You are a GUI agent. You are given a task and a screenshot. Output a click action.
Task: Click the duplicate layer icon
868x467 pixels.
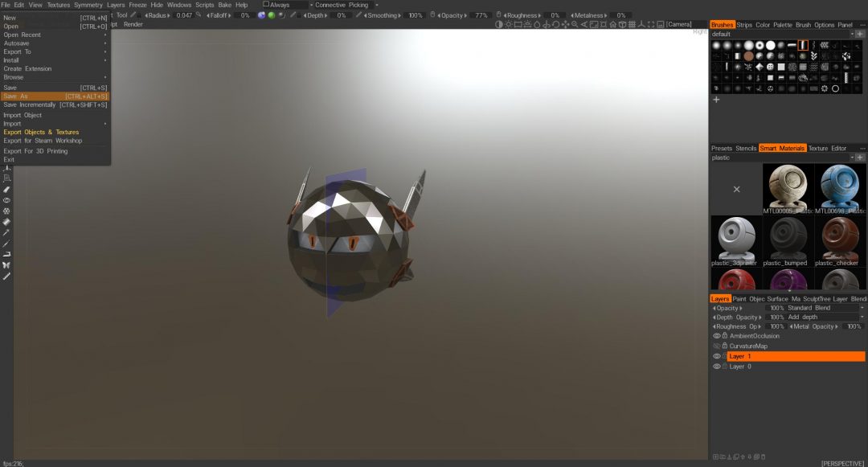tap(736, 457)
